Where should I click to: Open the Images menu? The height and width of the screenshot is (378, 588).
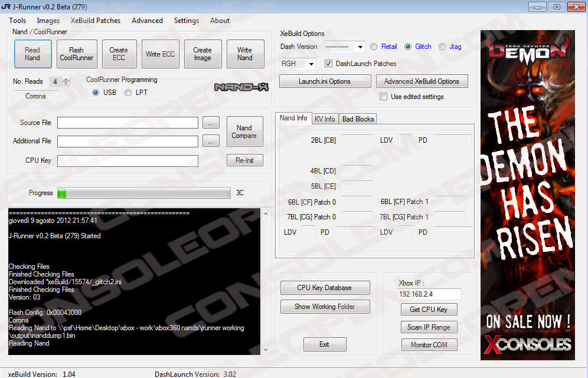pos(48,21)
